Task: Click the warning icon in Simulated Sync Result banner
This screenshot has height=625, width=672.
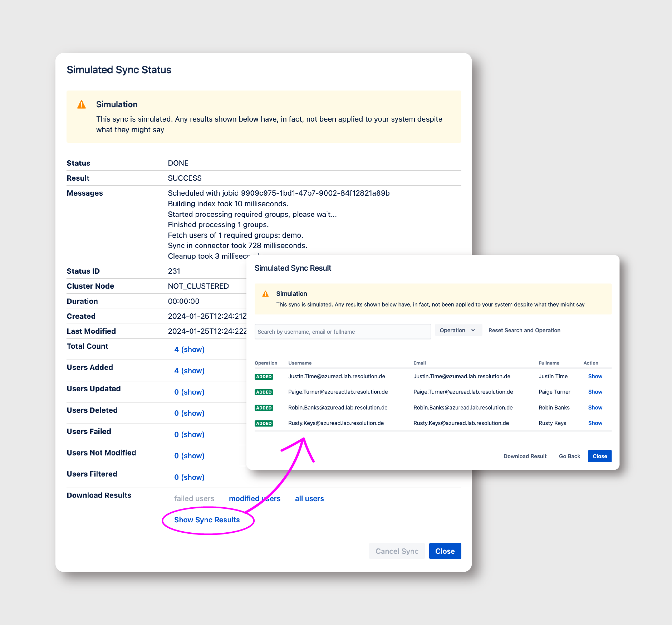Action: coord(265,294)
